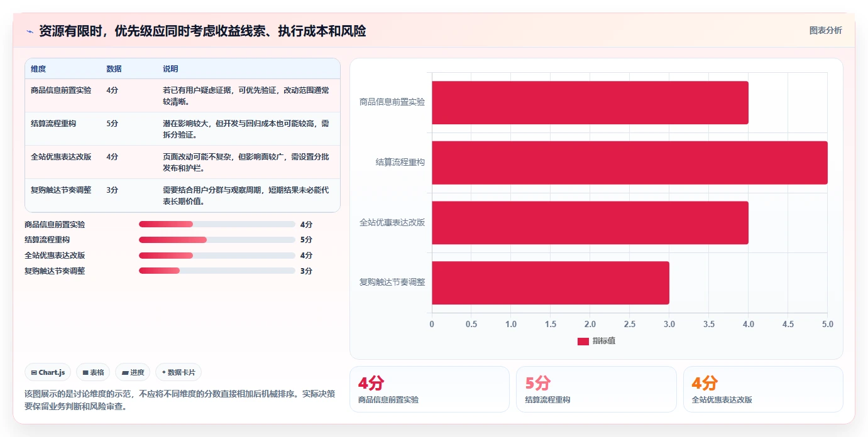This screenshot has height=437, width=868.
Task: Click the 4分 商品信息前置实验 data card
Action: tap(429, 389)
